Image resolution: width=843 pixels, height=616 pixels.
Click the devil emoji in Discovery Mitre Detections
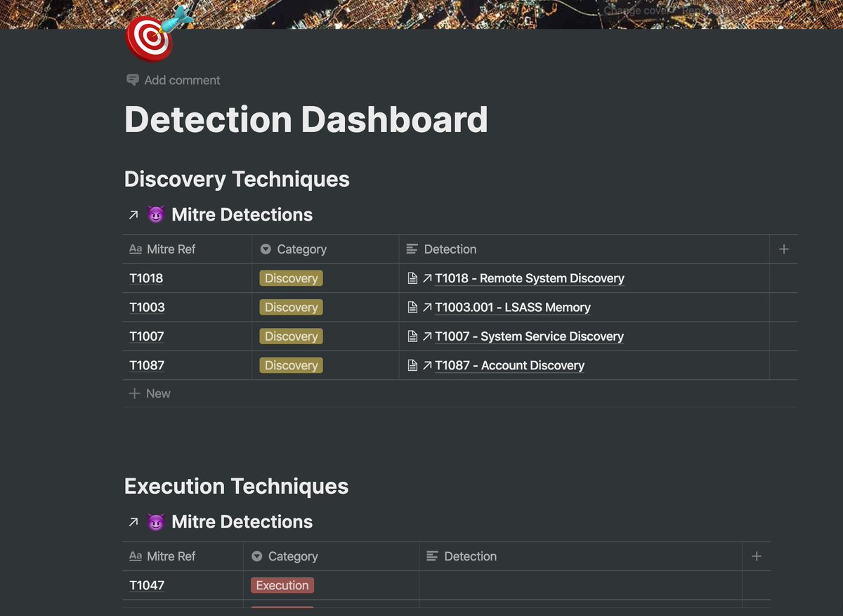(155, 215)
